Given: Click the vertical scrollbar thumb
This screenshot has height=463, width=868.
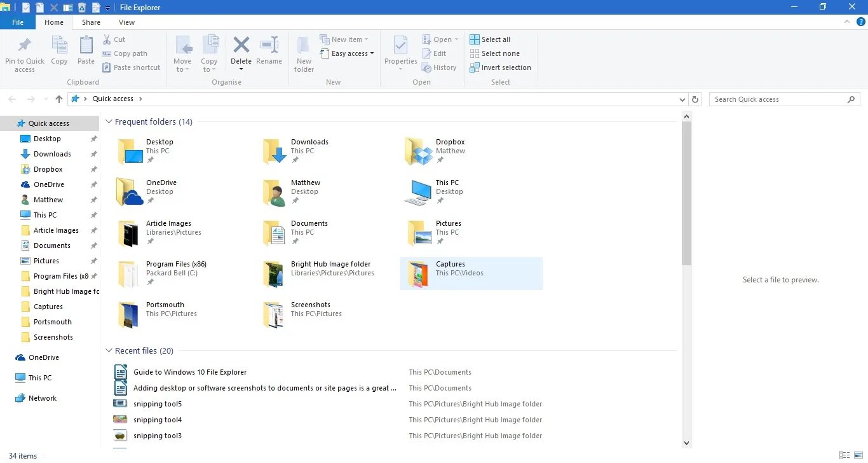Looking at the screenshot, I should [686, 193].
